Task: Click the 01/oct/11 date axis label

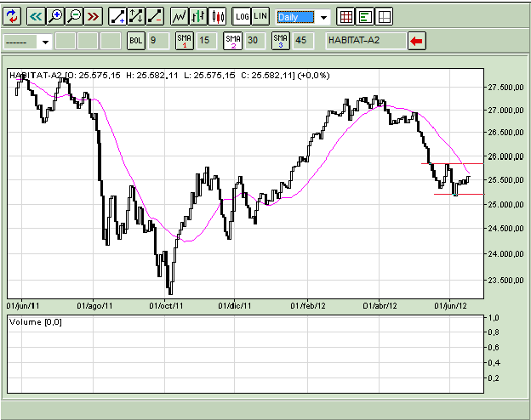Action: pos(166,306)
